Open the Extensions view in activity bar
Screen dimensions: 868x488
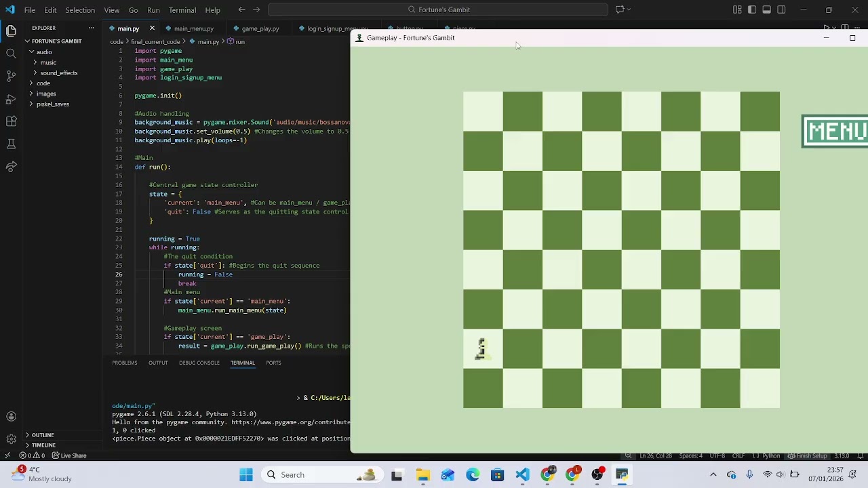point(11,121)
